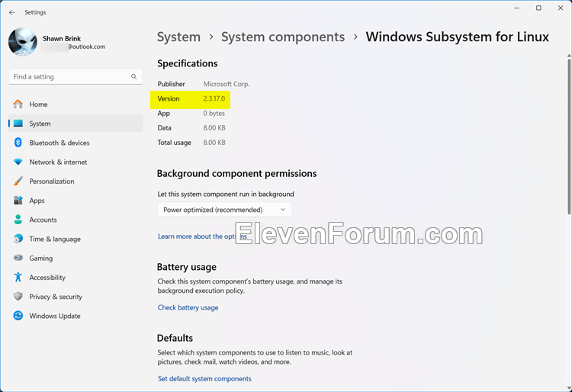Click the Specifications section heading
Screen dimensions: 572x392
pyautogui.click(x=188, y=63)
